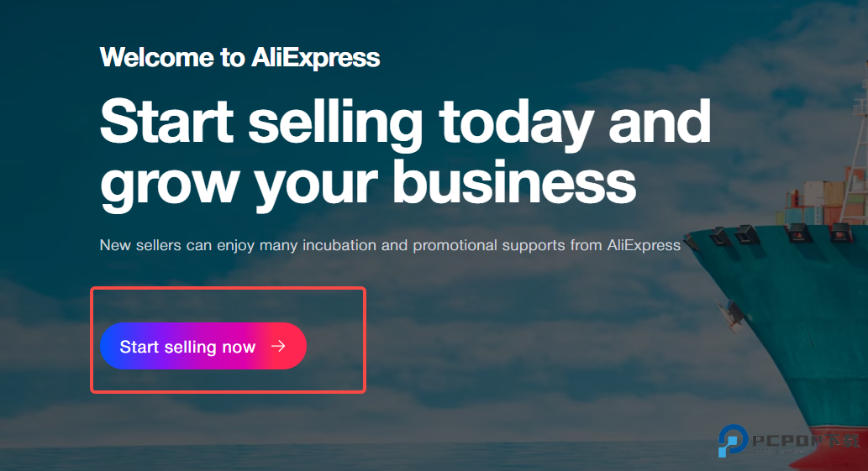Screen dimensions: 868x471
Task: Click the stacked shipping containers on the ship
Action: coord(822,201)
